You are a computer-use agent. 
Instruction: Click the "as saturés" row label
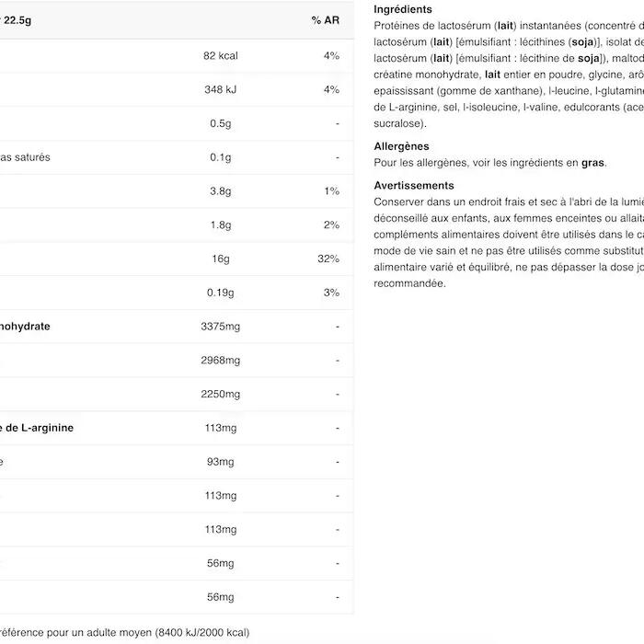point(26,157)
